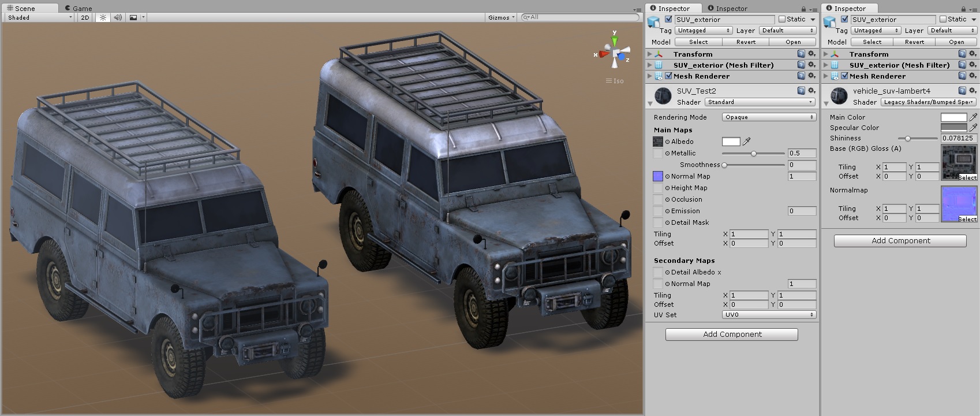Image resolution: width=980 pixels, height=416 pixels.
Task: Open the vehicle_suv-lambert4 material gear menu
Action: [972, 91]
